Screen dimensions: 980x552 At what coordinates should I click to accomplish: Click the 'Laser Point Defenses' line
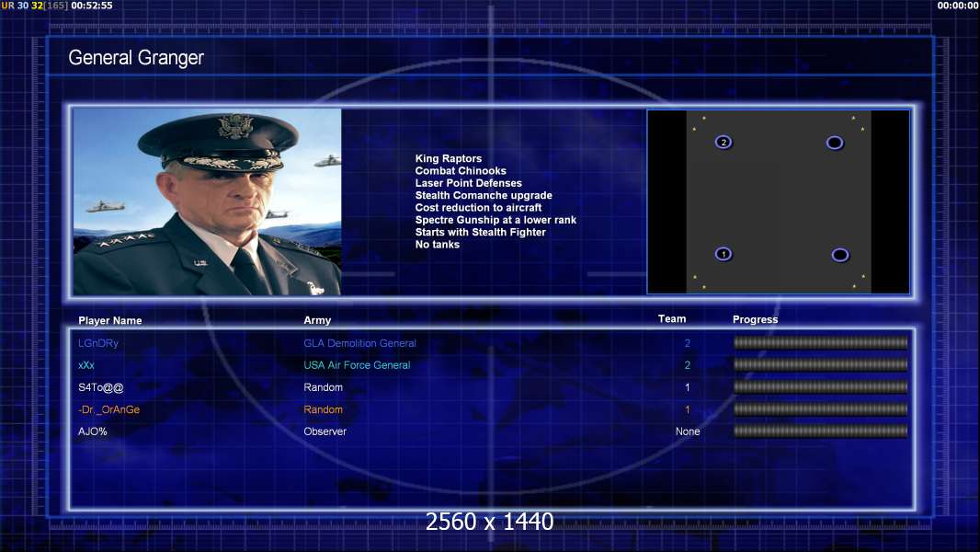[468, 183]
